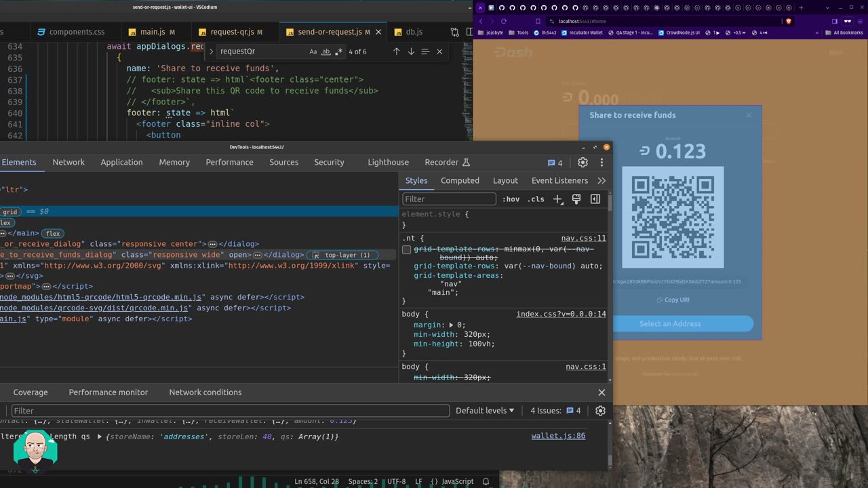Open console settings gear icon
The image size is (868, 488).
600,411
